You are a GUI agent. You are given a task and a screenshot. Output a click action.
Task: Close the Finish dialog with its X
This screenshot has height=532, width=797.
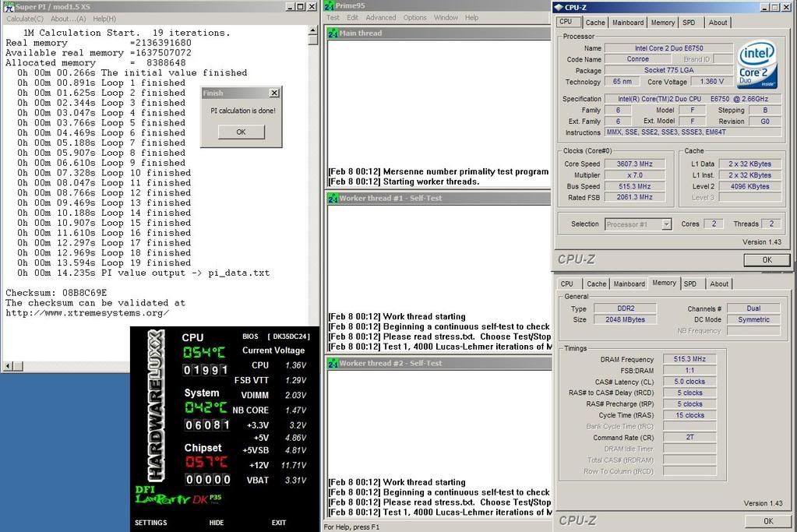pos(274,93)
